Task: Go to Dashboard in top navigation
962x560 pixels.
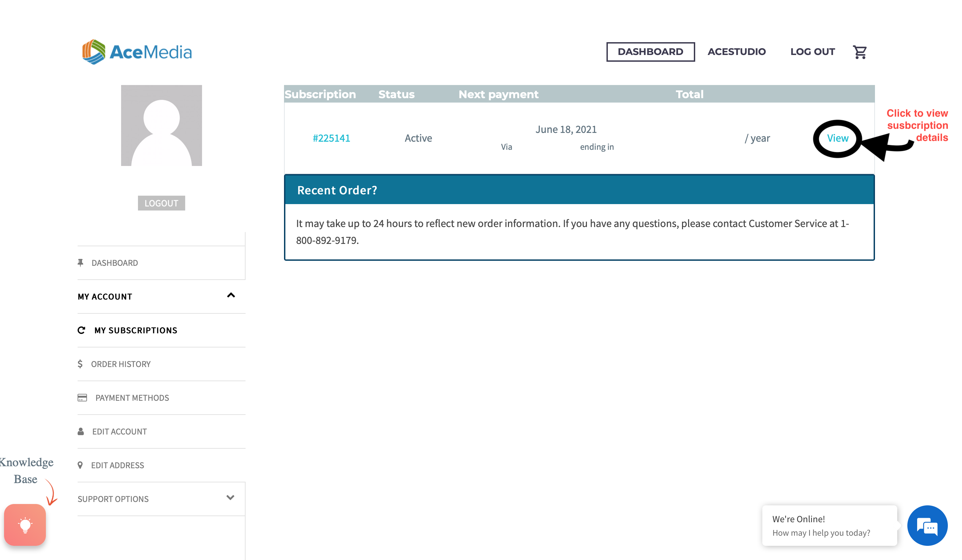Action: [650, 52]
